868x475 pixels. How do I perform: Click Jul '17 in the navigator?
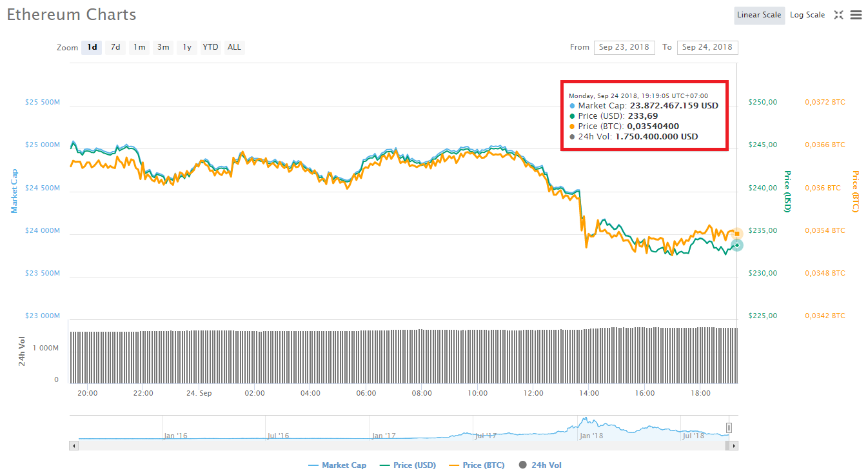coord(486,436)
